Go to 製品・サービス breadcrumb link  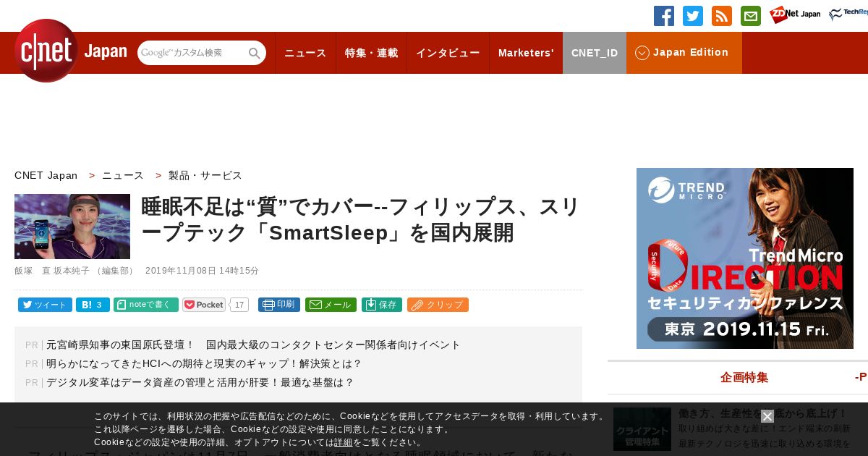205,175
